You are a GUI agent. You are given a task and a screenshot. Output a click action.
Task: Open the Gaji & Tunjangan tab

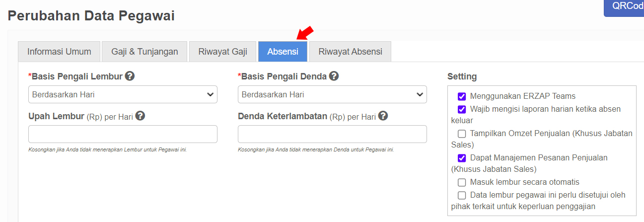point(144,52)
